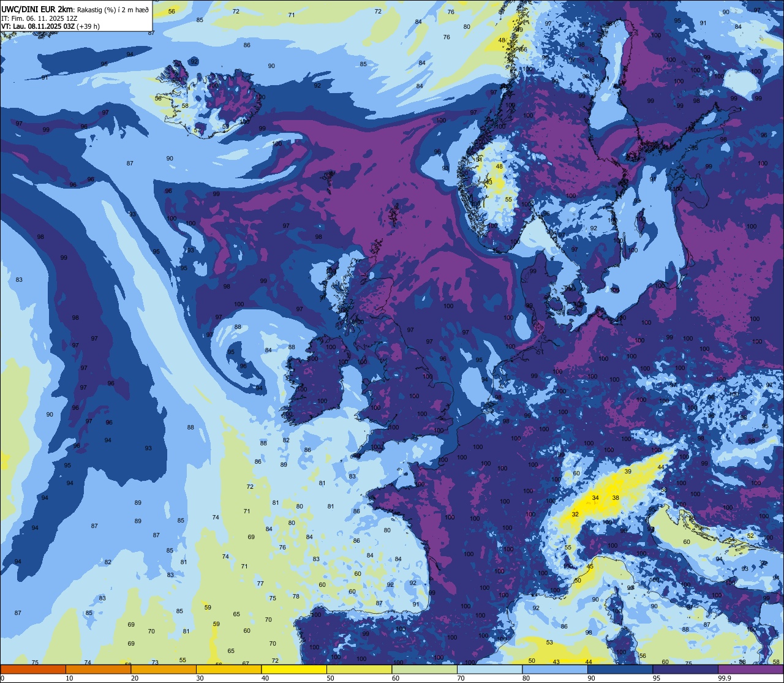Click the legend tick label '30'
The image size is (784, 683).
pos(200,678)
